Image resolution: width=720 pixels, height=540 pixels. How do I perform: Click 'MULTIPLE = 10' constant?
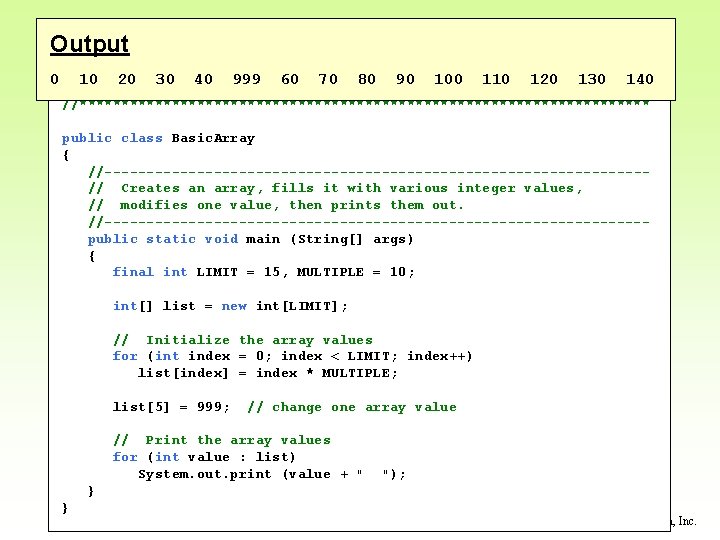coord(351,272)
